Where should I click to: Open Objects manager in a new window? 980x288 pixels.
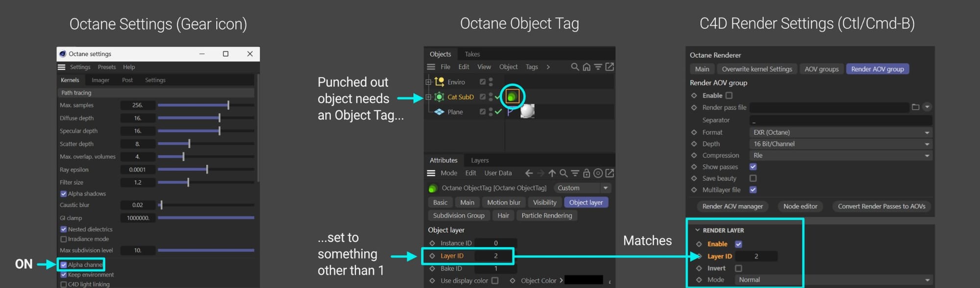click(610, 67)
